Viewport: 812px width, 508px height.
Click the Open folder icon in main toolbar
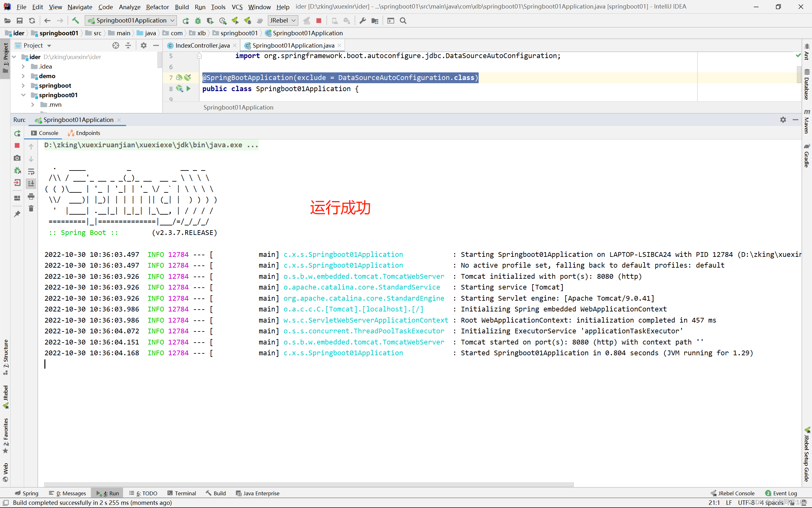coord(7,21)
